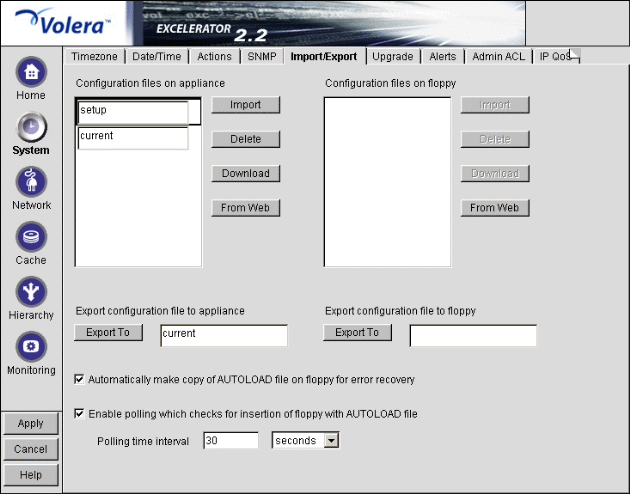Click floppy From Web button

pyautogui.click(x=495, y=208)
